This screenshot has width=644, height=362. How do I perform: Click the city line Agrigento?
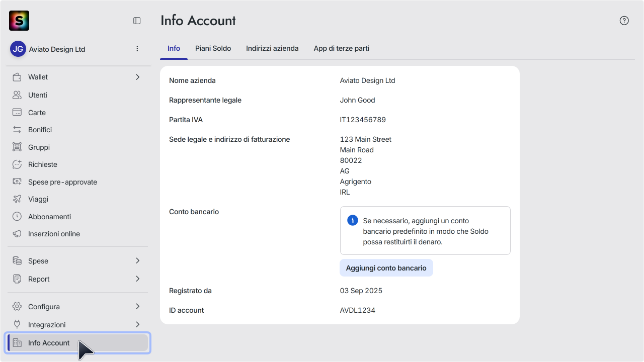(x=356, y=182)
